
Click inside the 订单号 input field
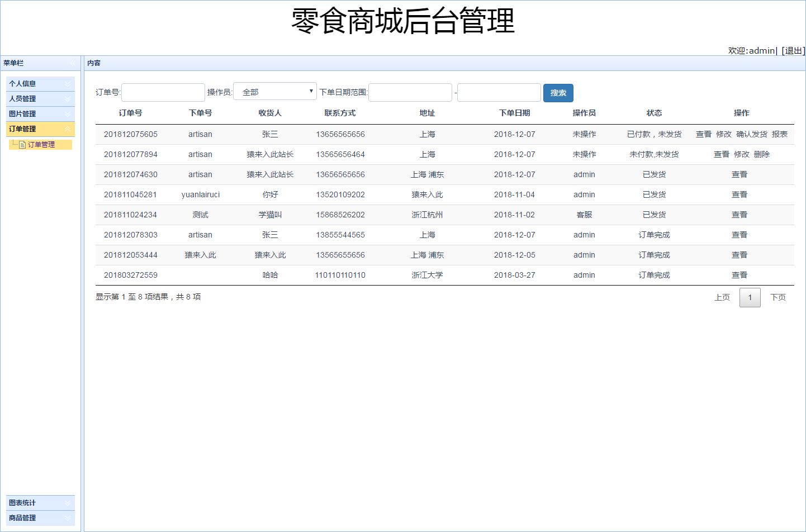click(163, 92)
